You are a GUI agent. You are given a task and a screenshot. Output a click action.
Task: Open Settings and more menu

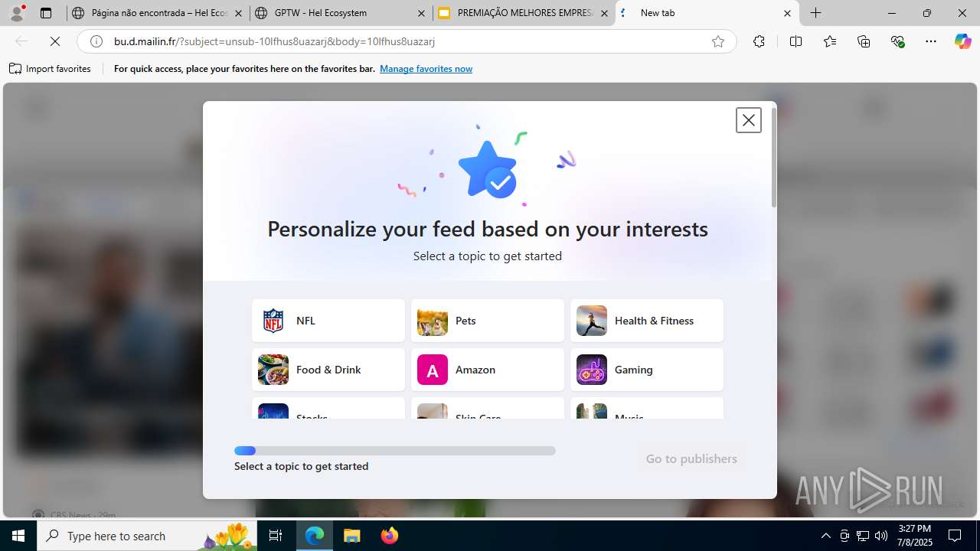click(x=931, y=41)
